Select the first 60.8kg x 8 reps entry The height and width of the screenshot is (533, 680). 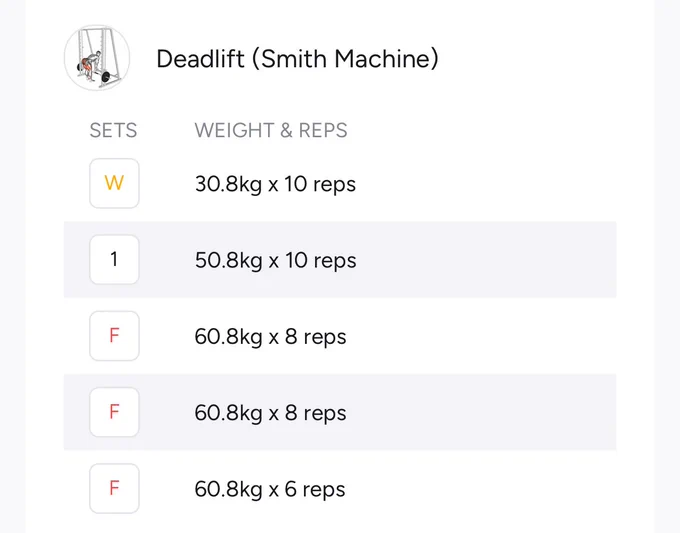270,337
